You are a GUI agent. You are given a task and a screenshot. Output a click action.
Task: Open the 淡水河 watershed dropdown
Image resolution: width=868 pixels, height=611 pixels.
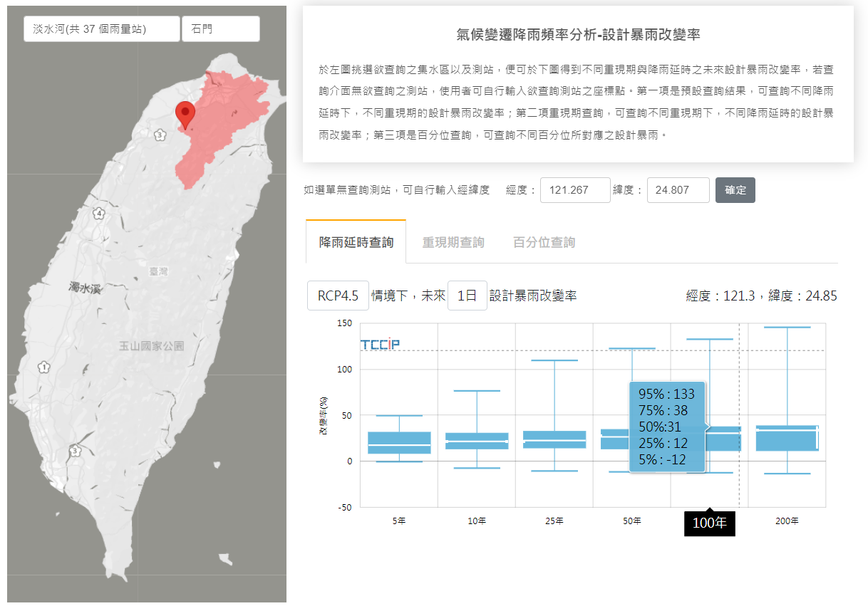click(x=101, y=29)
